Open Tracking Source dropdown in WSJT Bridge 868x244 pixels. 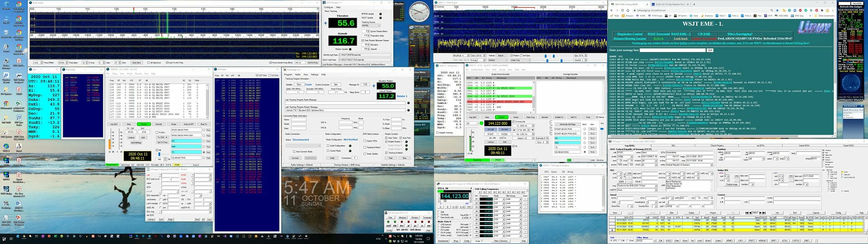tap(371, 25)
